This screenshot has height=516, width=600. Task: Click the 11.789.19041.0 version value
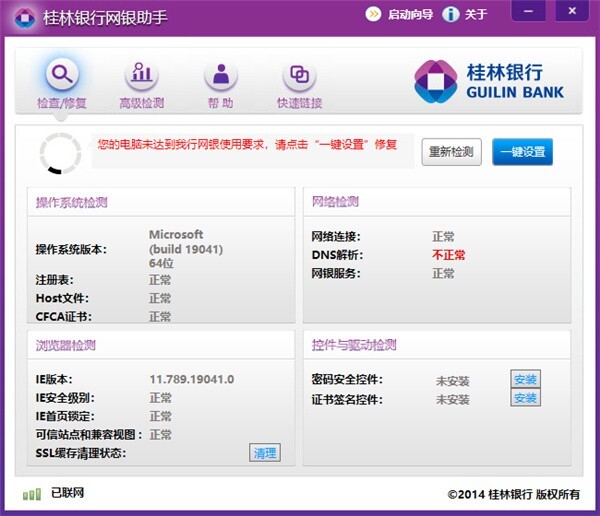pyautogui.click(x=192, y=379)
